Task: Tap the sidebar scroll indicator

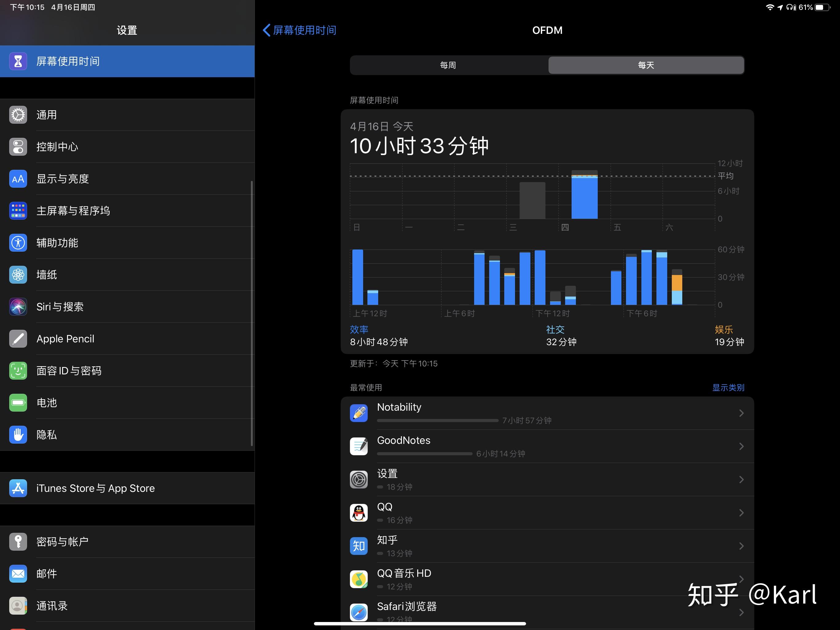Action: (252, 313)
